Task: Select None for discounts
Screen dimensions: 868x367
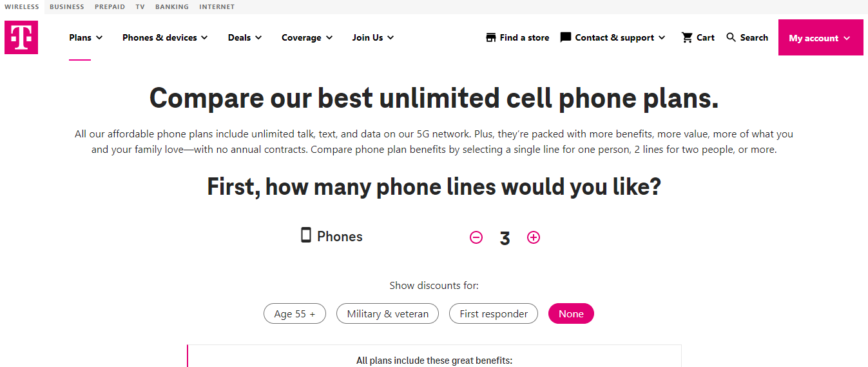Action: coord(571,314)
